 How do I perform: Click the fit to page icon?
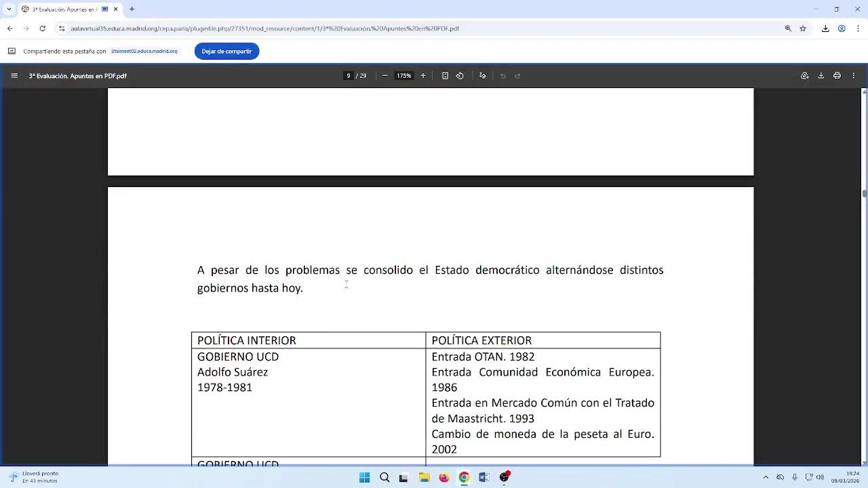click(445, 76)
